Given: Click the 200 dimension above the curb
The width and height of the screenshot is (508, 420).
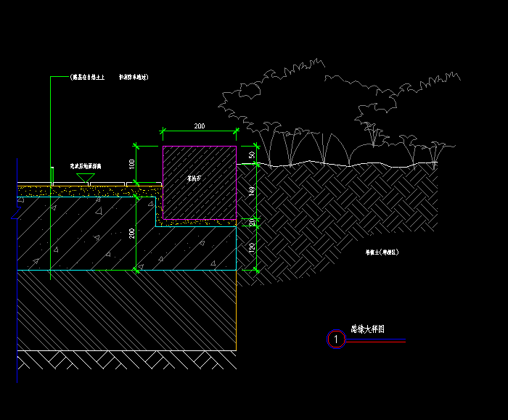Looking at the screenshot, I should pyautogui.click(x=200, y=126).
